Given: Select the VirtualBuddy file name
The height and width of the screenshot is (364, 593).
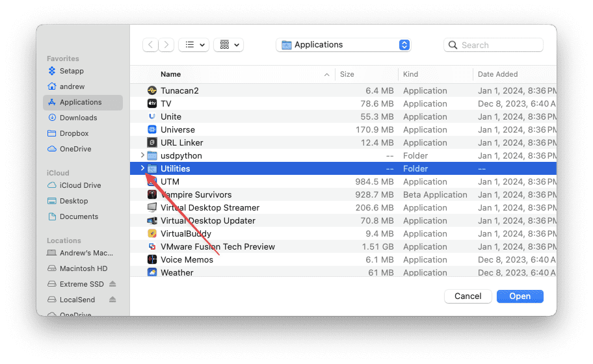Looking at the screenshot, I should coord(186,233).
